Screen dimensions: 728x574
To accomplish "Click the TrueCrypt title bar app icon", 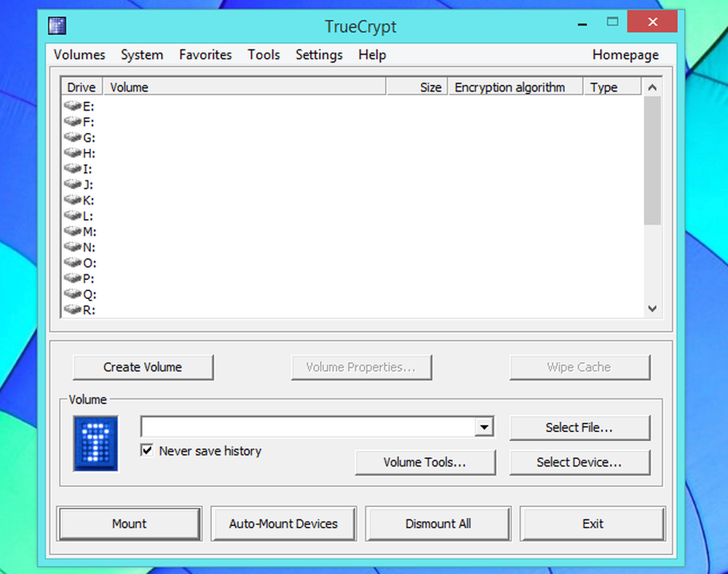I will point(57,25).
